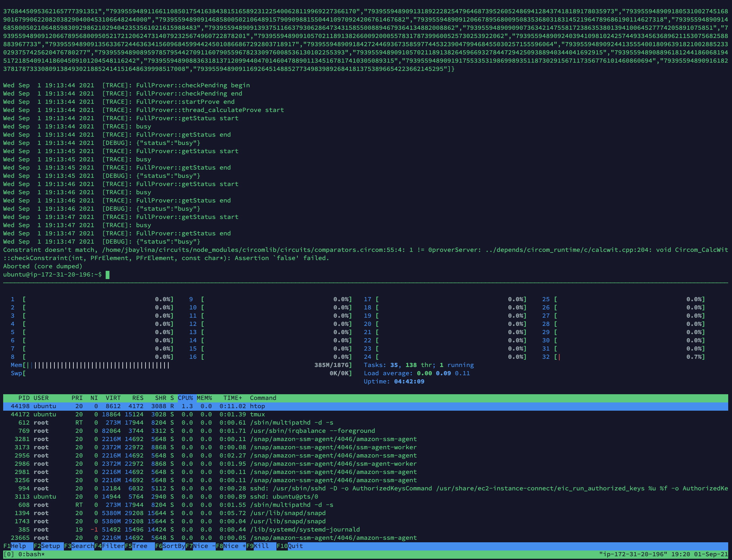Viewport: 732px width, 560px height.
Task: Sort by the MEM% column header
Action: click(x=204, y=398)
